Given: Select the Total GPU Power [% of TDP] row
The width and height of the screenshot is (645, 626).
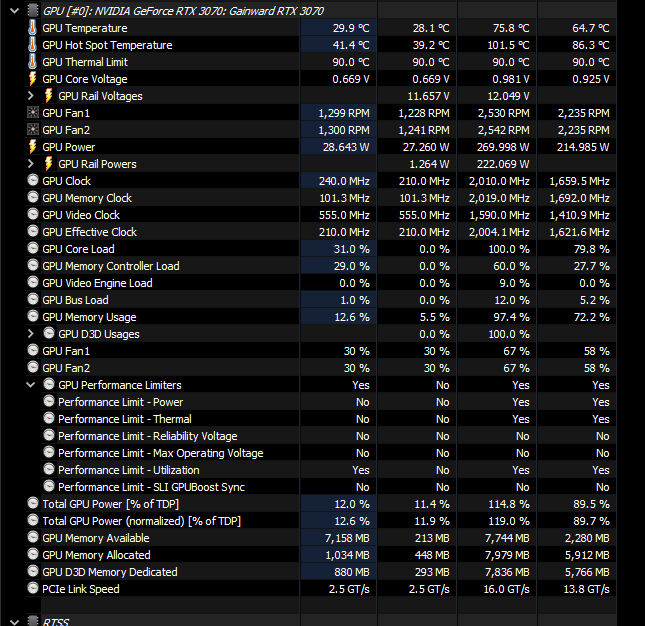Looking at the screenshot, I should click(x=320, y=504).
